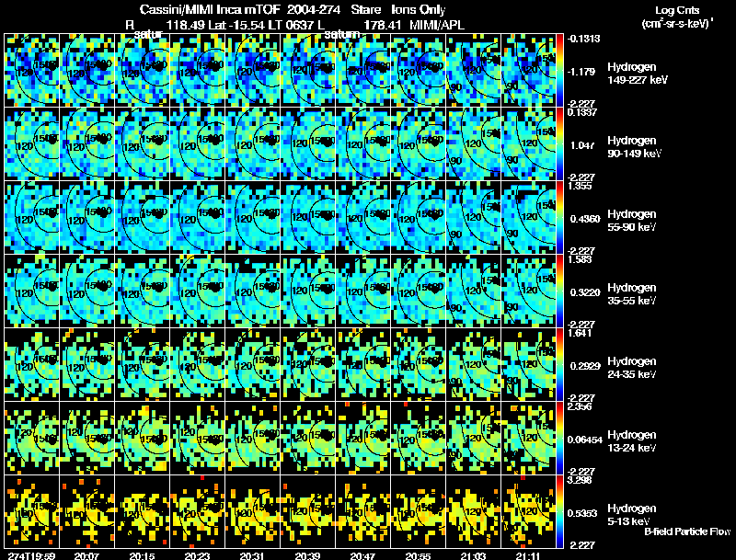Viewport: 736px width, 560px height.
Task: Click the '-1.179' color scale value
Action: click(581, 72)
